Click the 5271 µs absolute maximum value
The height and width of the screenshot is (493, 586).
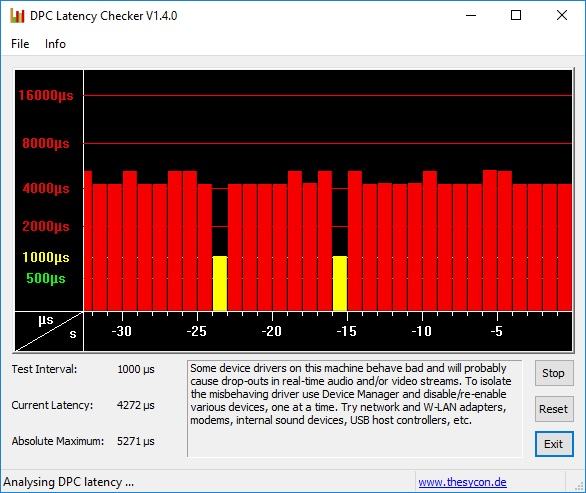pos(136,441)
